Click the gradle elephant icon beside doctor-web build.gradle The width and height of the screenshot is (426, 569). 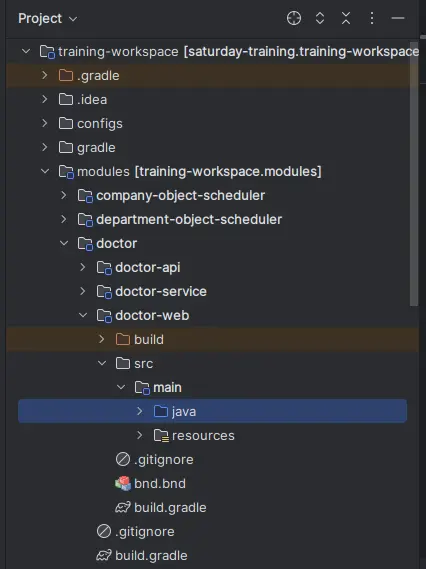(x=123, y=507)
